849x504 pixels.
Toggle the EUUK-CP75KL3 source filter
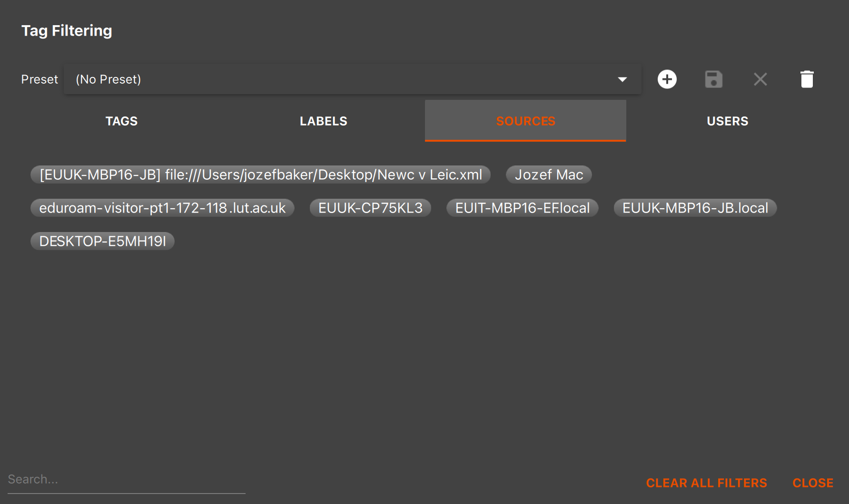point(370,208)
